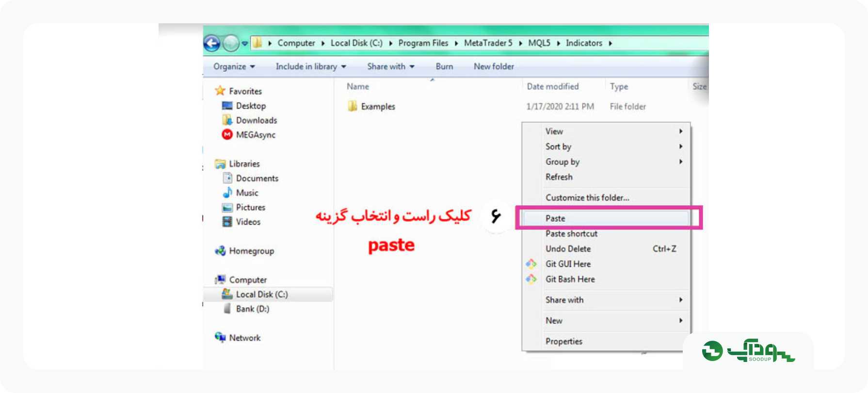Click the Git Bash Here icon
The width and height of the screenshot is (868, 393).
(x=531, y=279)
